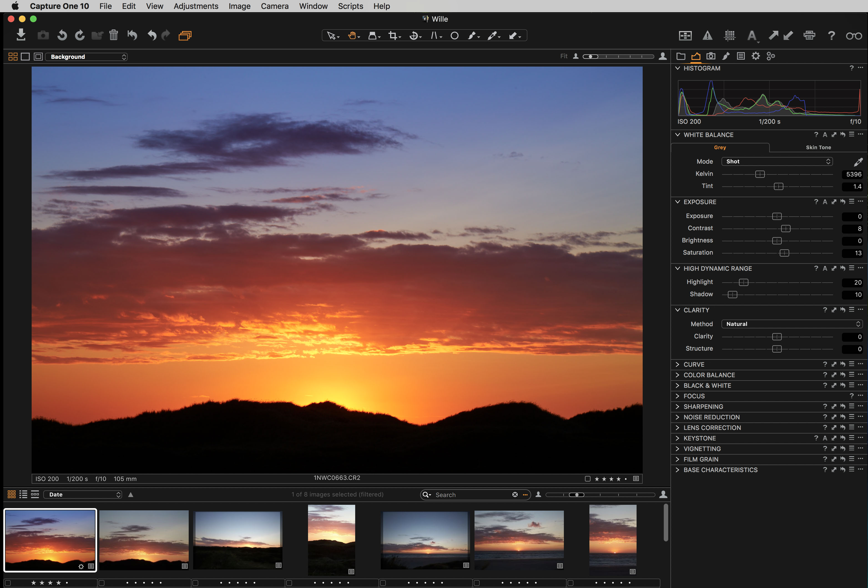The image size is (868, 588).
Task: Select the sixth thumbnail in the browser
Action: 519,540
